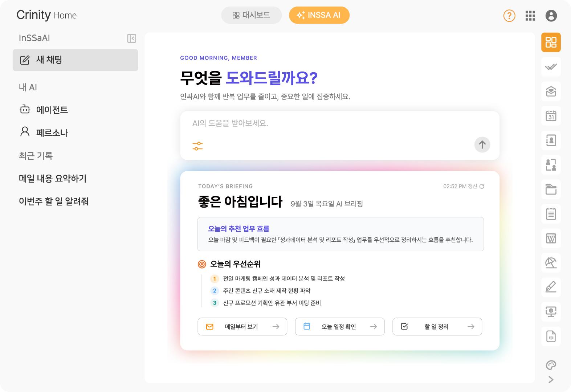Select priority 3 신규 프로모션 기획안 item

(266, 303)
